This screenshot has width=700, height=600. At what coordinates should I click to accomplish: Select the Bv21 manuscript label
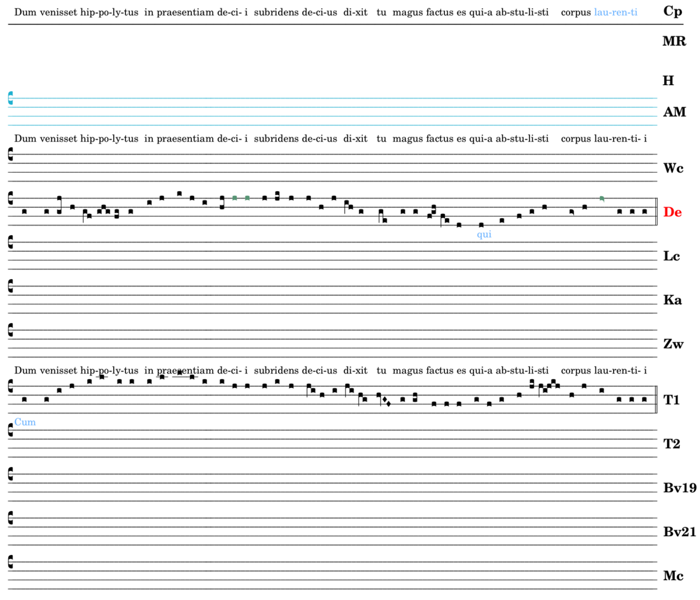(x=679, y=531)
